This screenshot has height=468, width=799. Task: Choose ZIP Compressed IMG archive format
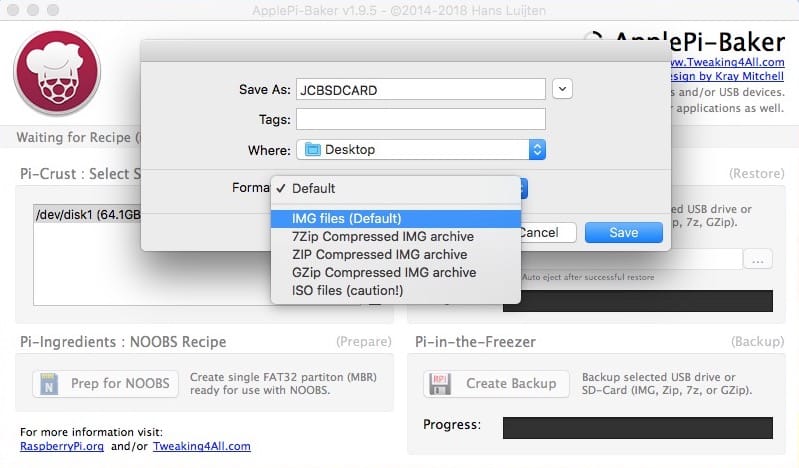(x=395, y=254)
